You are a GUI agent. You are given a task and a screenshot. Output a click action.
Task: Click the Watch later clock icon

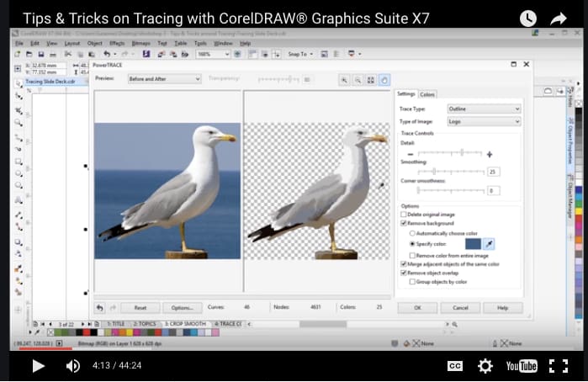tap(528, 19)
